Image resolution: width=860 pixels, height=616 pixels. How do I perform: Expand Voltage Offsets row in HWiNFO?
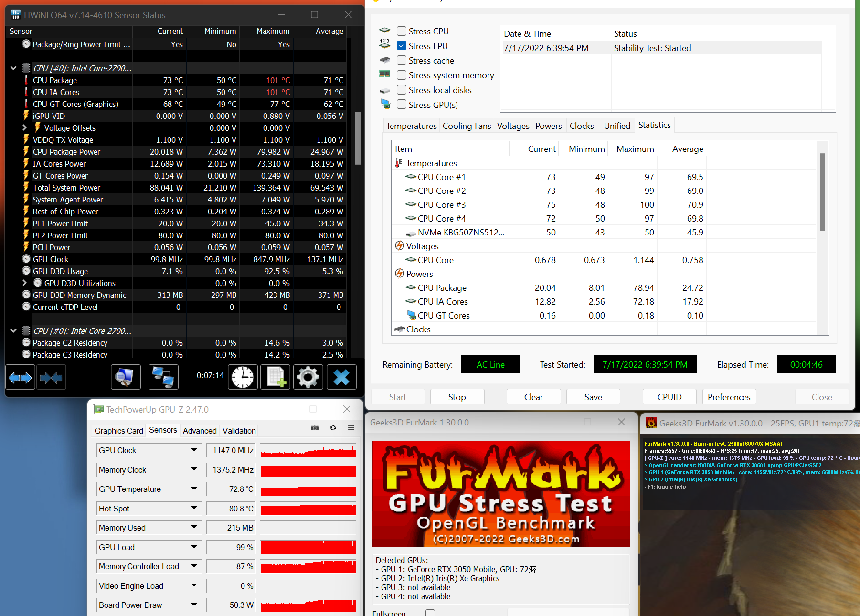(25, 127)
